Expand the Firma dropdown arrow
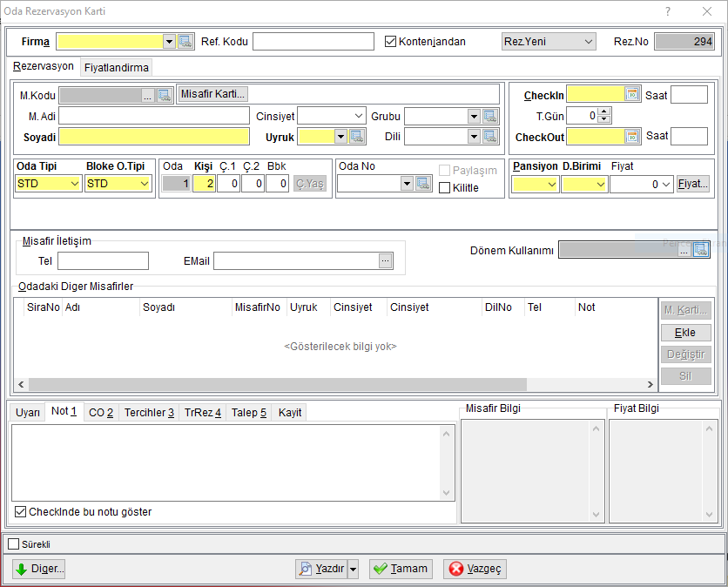 tap(170, 42)
